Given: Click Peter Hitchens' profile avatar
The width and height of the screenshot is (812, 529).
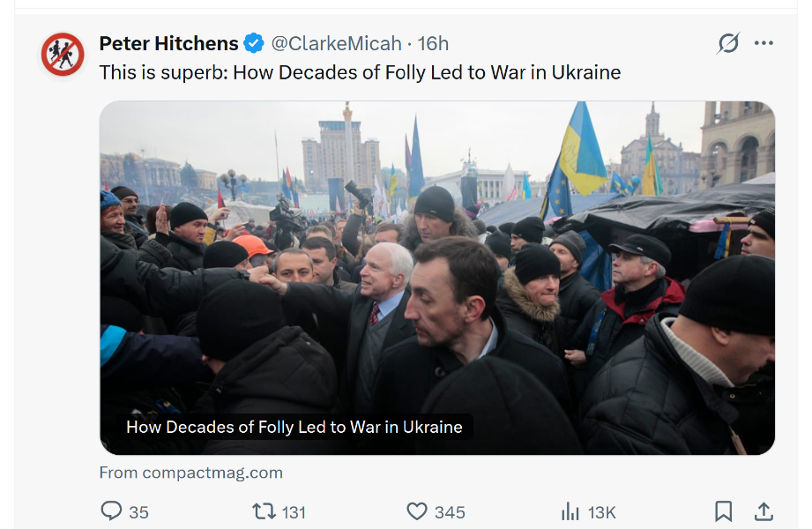Looking at the screenshot, I should pos(63,54).
